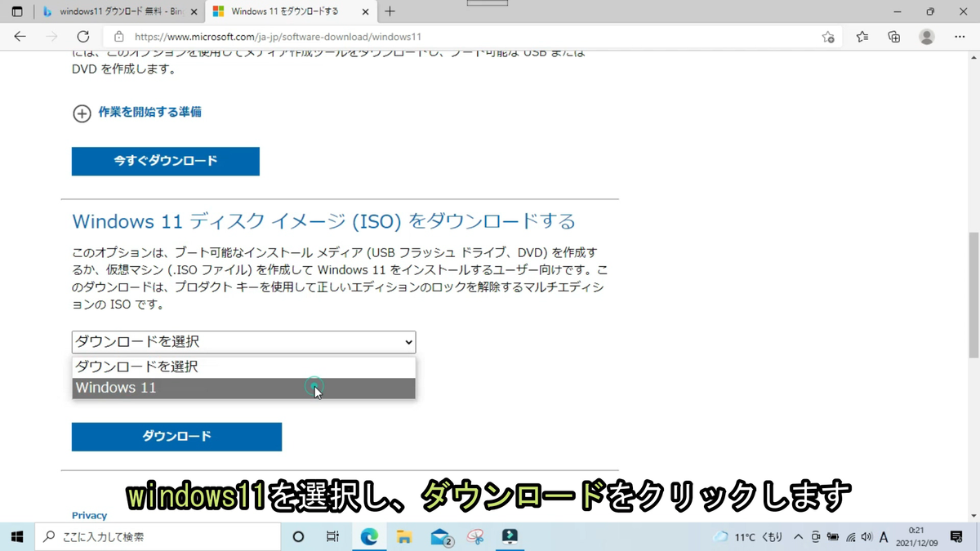This screenshot has height=551, width=980.
Task: Open the browser profile avatar
Action: point(926,37)
